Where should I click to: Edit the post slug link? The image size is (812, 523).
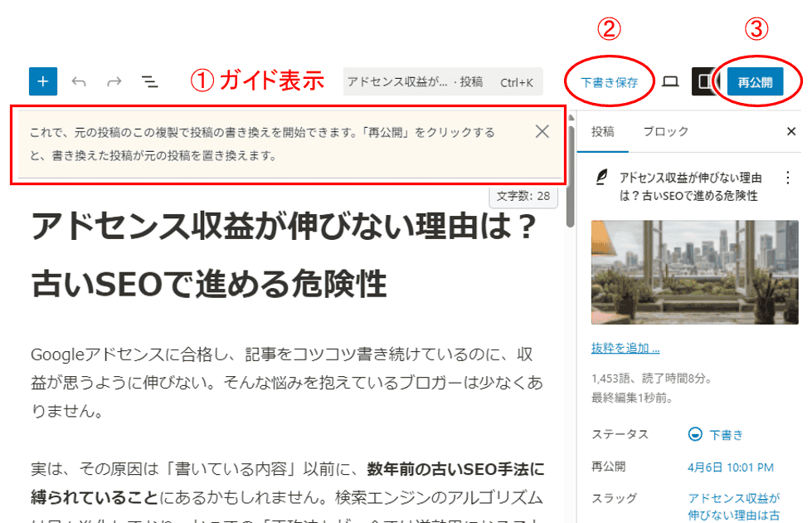tap(733, 506)
